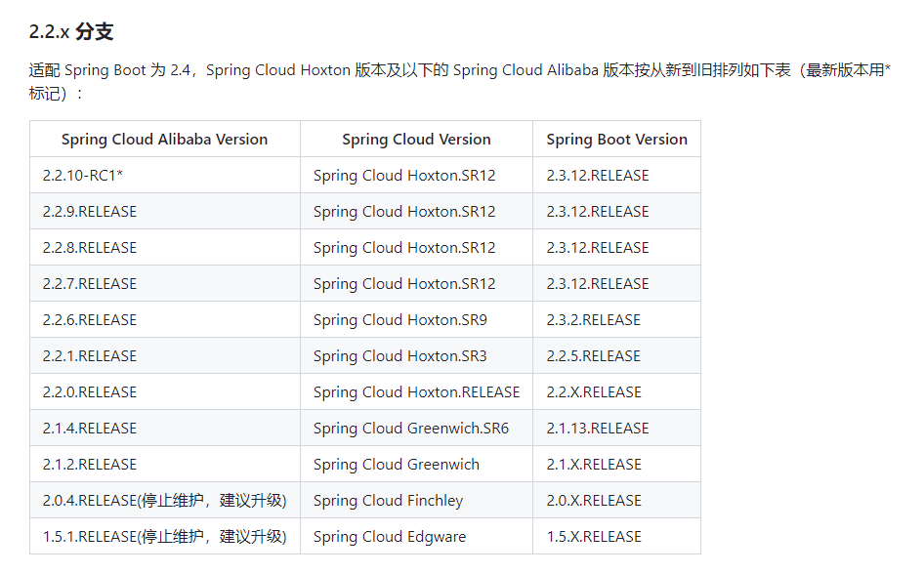This screenshot has width=924, height=574.
Task: Select the "1.5.1.RELEASE(停止维护，建议升级)" cell
Action: tap(164, 536)
